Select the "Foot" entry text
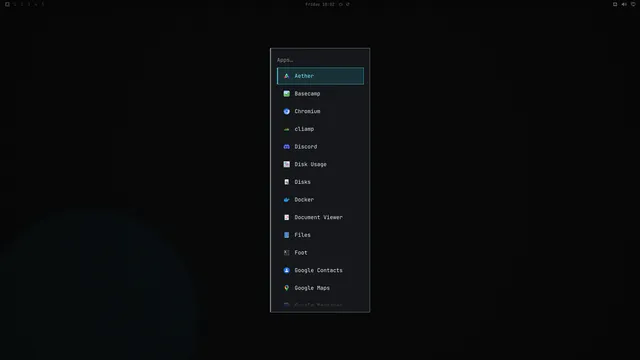 [301, 253]
